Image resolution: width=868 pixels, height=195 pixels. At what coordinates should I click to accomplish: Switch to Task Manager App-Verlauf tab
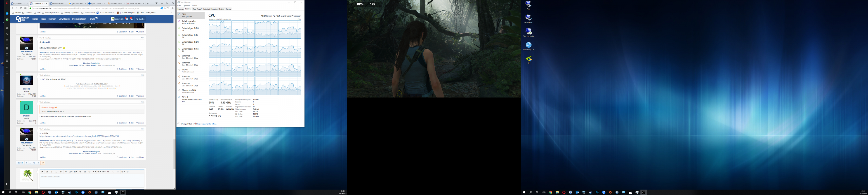tap(198, 9)
